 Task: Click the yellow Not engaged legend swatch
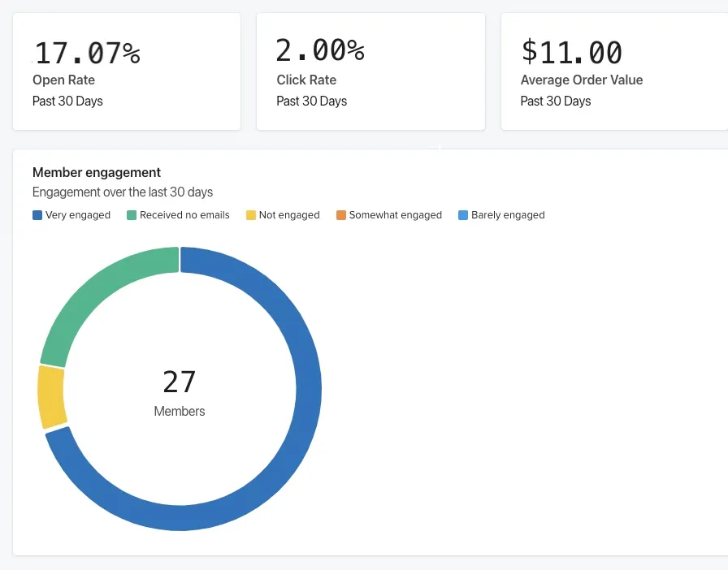click(x=253, y=214)
